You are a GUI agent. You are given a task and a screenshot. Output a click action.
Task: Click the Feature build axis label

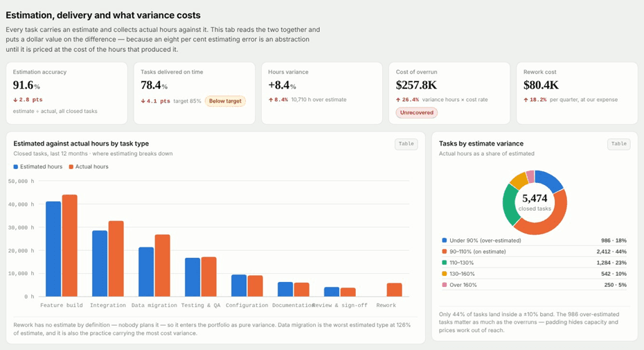click(62, 305)
